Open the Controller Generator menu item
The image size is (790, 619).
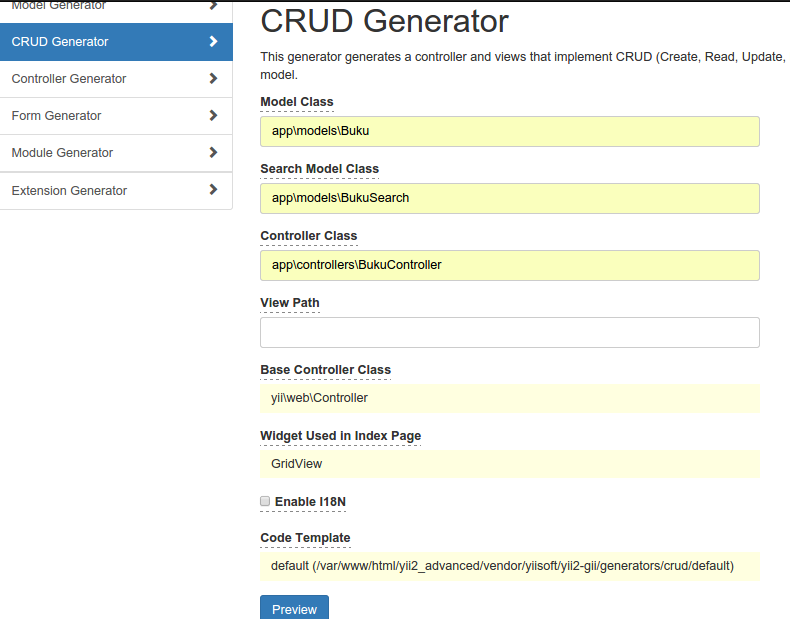[116, 79]
